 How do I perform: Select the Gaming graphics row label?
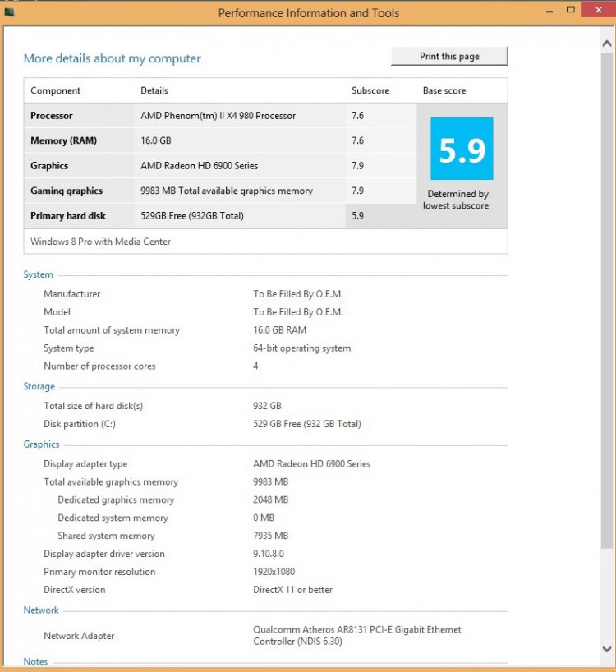click(x=67, y=191)
